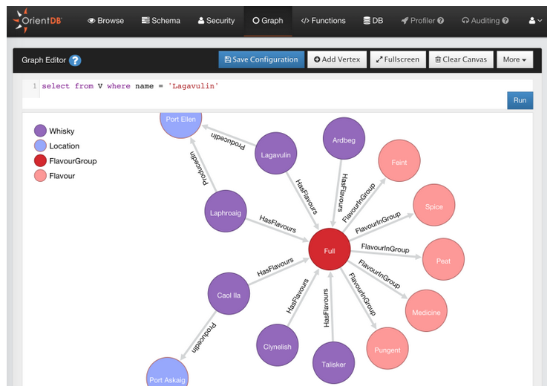Viewport: 553px width, 392px height.
Task: Enter Fullscreen mode
Action: coord(398,59)
